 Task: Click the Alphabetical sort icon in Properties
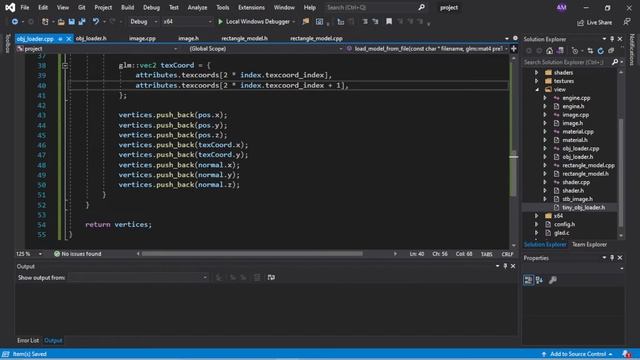tap(539, 280)
